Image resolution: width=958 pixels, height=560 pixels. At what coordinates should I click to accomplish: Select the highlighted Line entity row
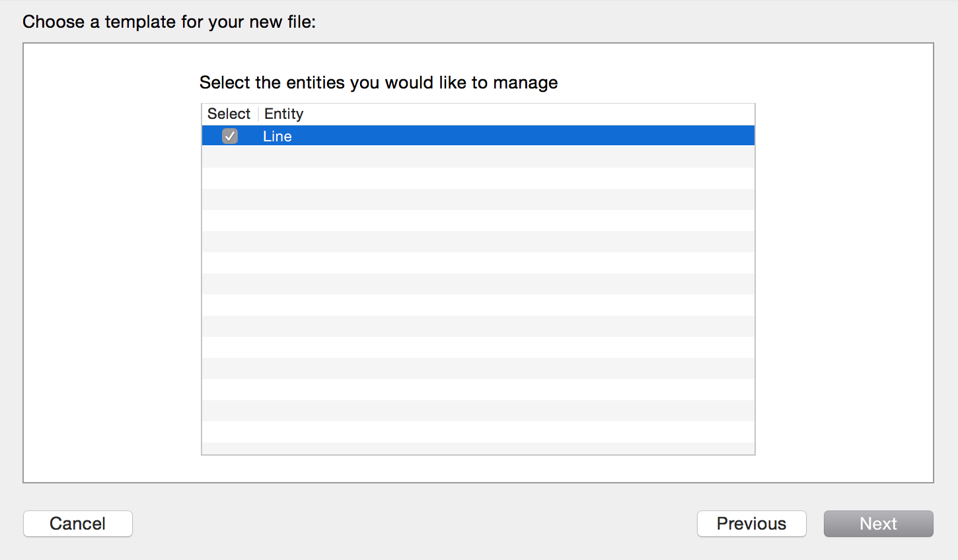[478, 136]
